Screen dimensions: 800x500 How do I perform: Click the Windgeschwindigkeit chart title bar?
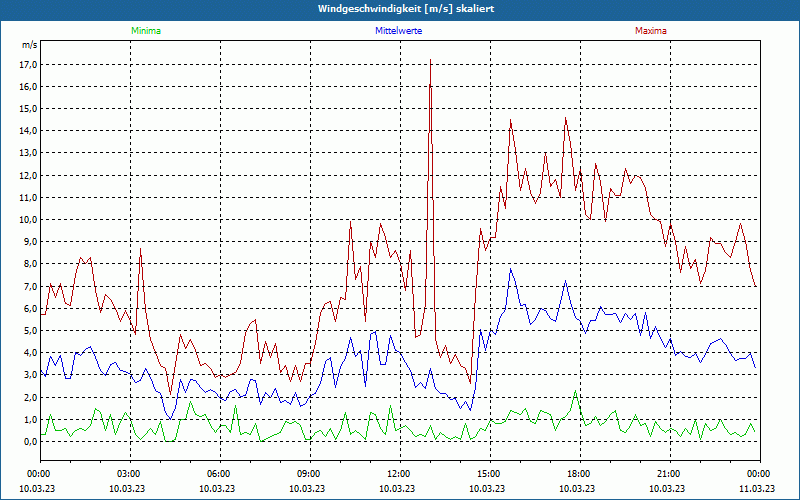coord(400,9)
